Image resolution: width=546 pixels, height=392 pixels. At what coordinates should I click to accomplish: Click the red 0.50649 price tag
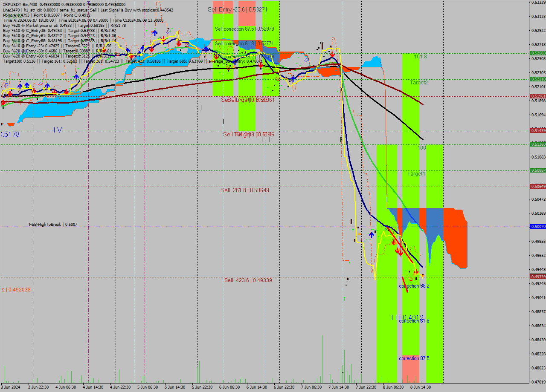pyautogui.click(x=538, y=187)
